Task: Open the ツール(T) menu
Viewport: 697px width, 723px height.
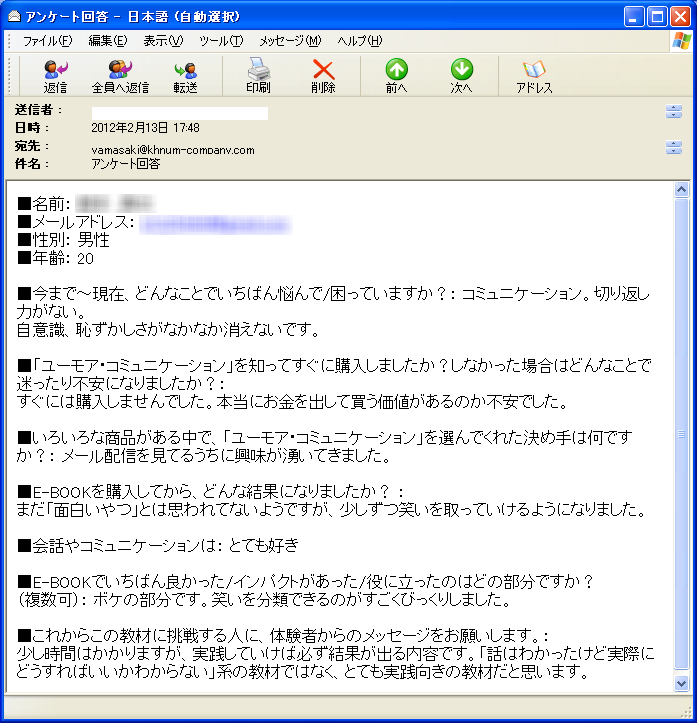Action: click(x=221, y=41)
